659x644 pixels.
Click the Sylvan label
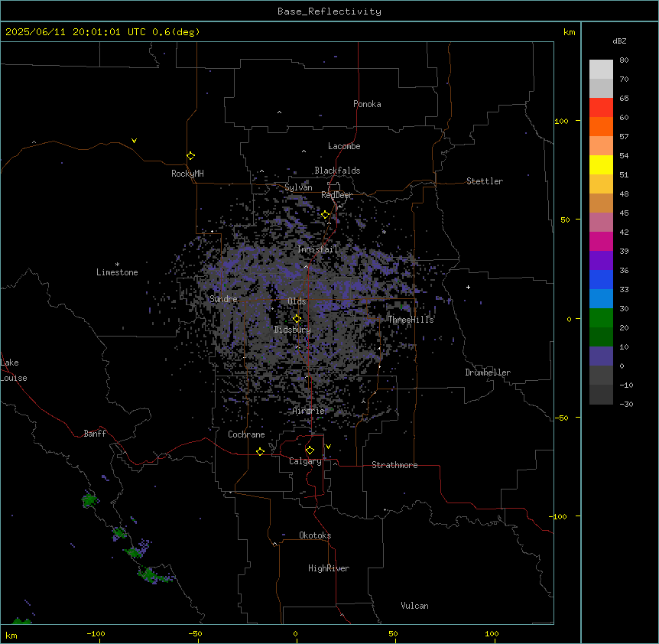(x=298, y=187)
